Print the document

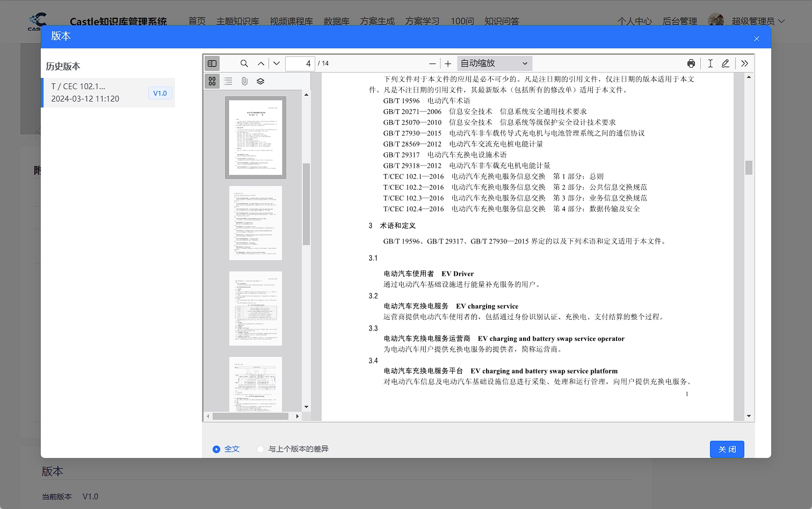pyautogui.click(x=691, y=63)
